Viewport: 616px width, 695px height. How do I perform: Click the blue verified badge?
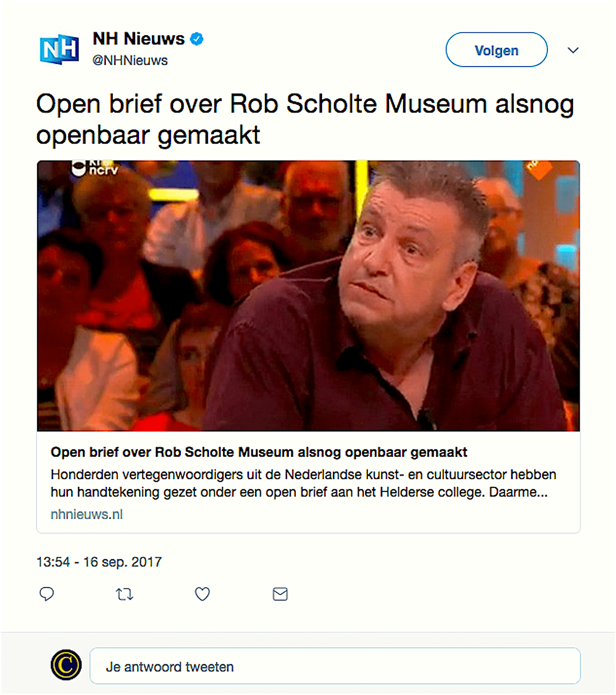pos(197,39)
